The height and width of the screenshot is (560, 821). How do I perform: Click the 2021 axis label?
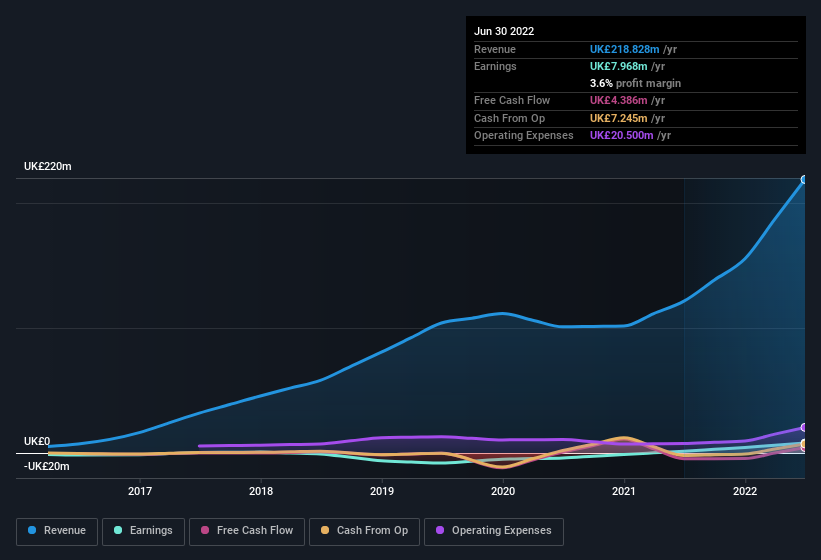624,491
